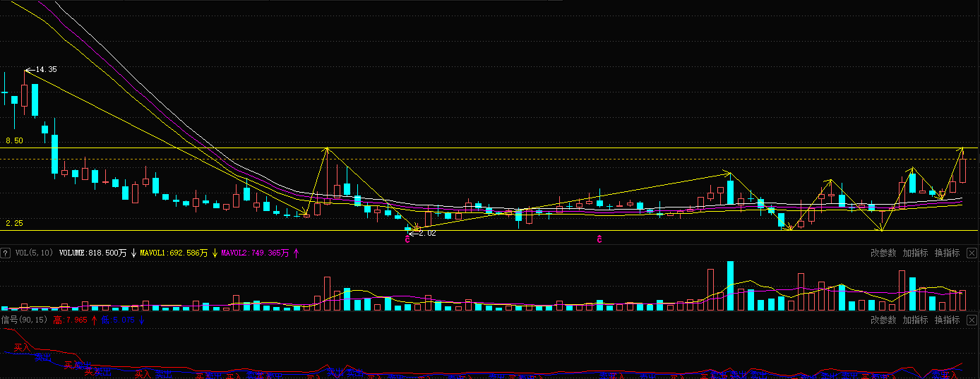Click 改参数 in the VOL panel

tap(883, 253)
